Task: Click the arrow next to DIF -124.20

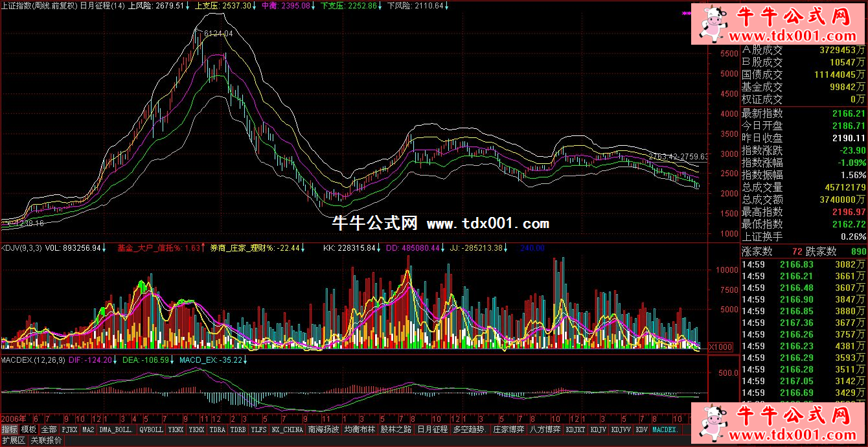Action: pos(117,360)
